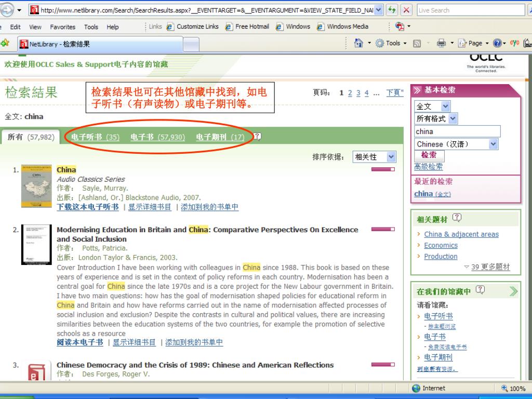Click the Print icon

click(x=441, y=43)
